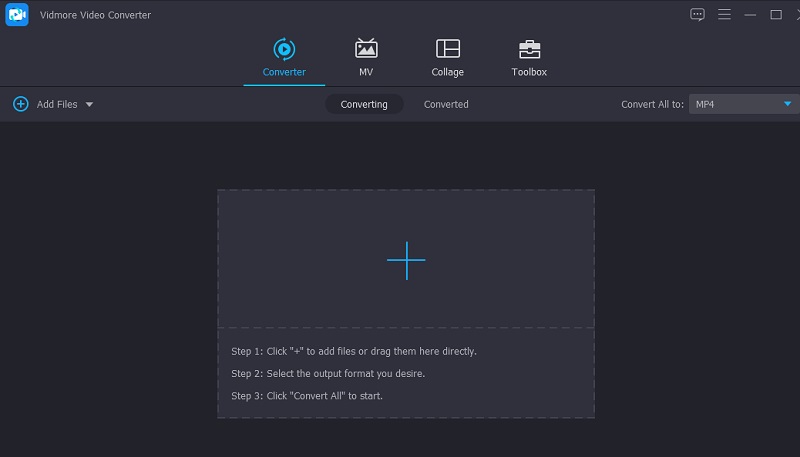Open the Toolbox briefcase icon
800x457 pixels.
tap(529, 49)
